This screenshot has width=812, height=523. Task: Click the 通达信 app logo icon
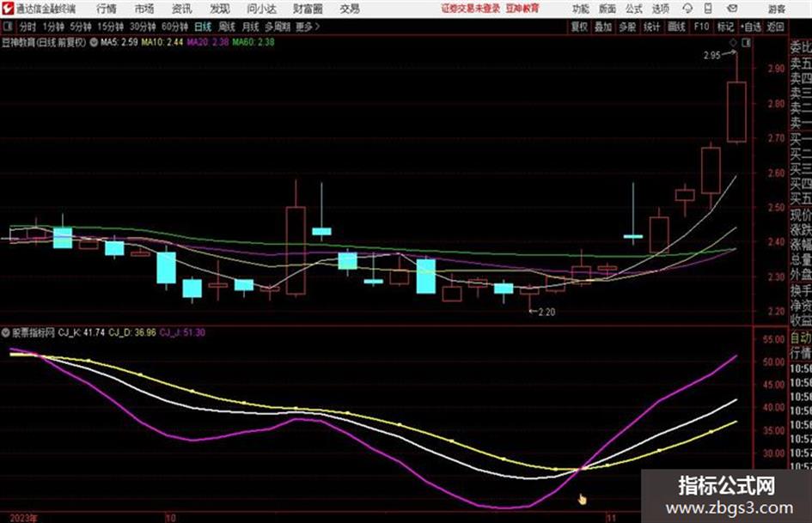tap(8, 9)
